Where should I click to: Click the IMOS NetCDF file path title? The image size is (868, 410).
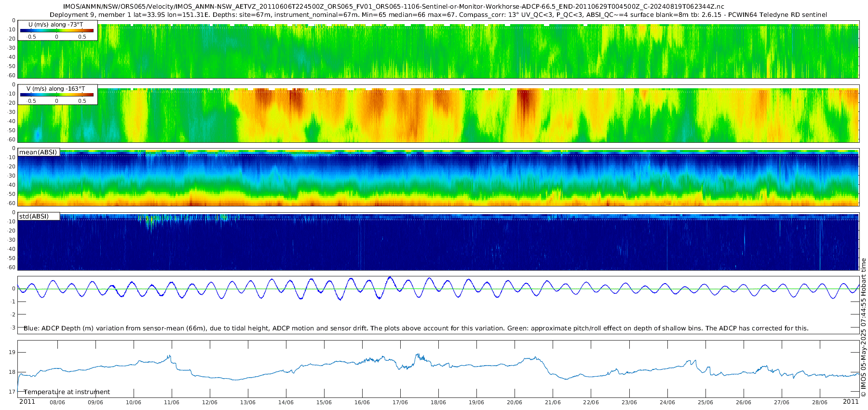click(x=393, y=6)
